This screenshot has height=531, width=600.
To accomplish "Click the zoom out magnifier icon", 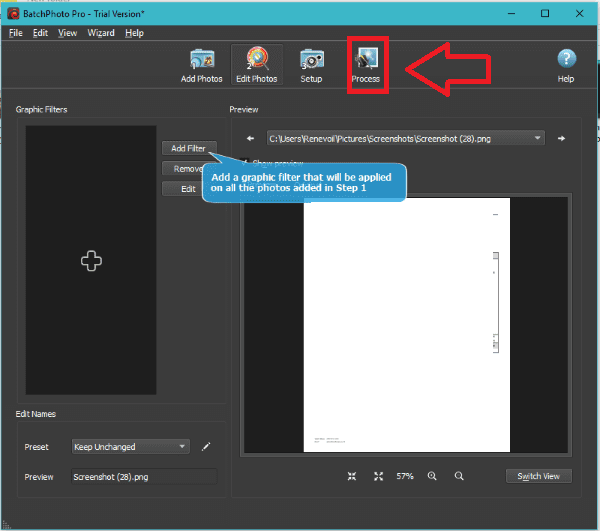I will tap(459, 476).
